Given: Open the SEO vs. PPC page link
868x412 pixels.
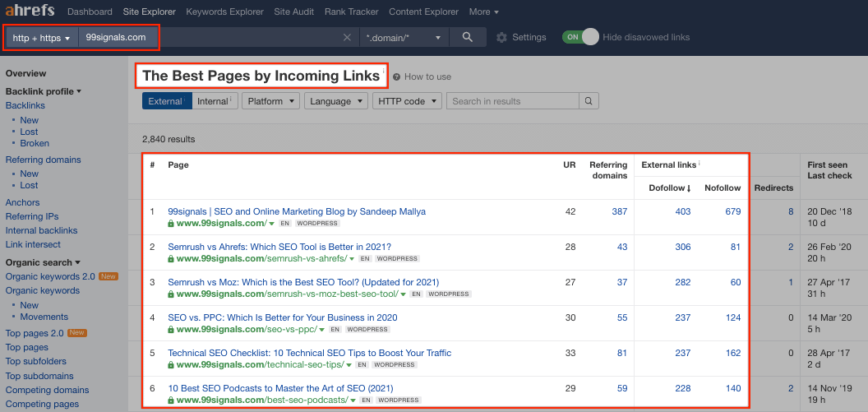Looking at the screenshot, I should pos(282,317).
